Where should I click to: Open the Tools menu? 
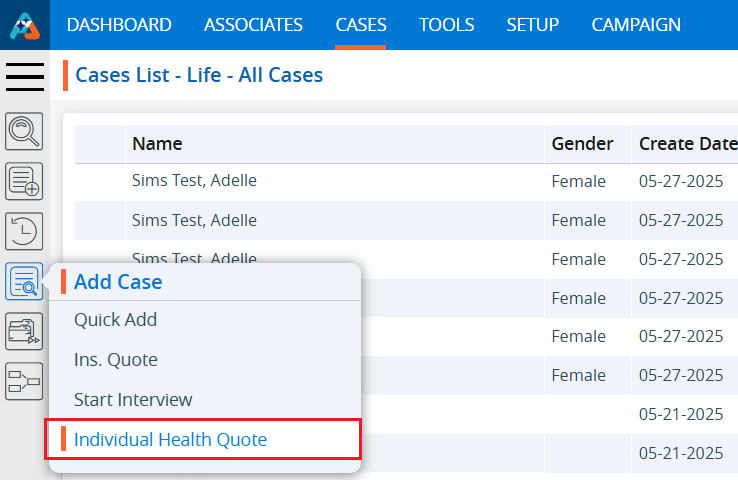click(x=446, y=25)
